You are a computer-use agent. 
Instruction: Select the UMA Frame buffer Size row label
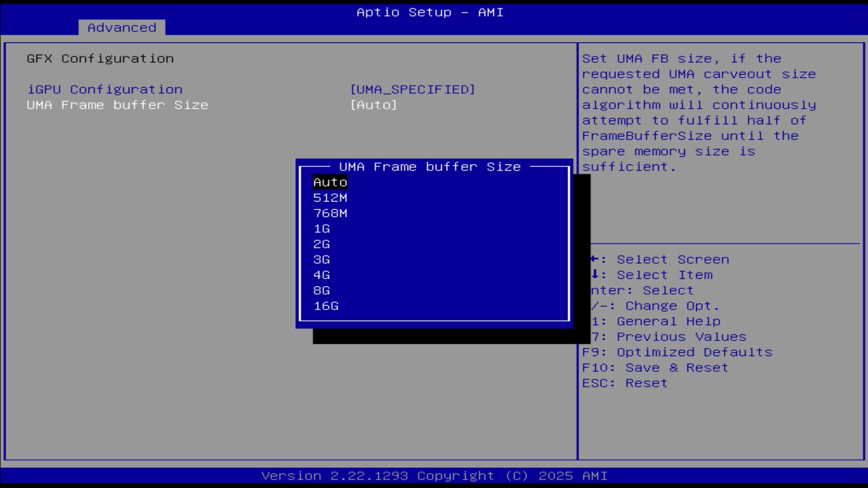tap(118, 105)
